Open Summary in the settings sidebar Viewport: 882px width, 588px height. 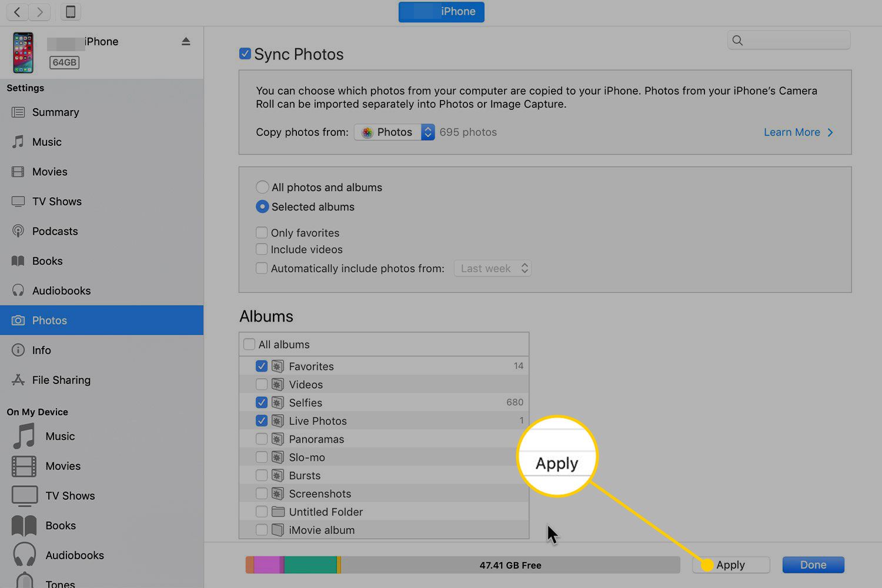tap(102, 112)
